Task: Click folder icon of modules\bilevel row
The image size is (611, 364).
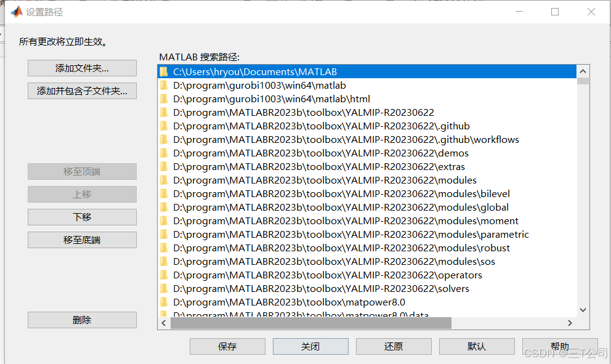Action: [x=164, y=193]
